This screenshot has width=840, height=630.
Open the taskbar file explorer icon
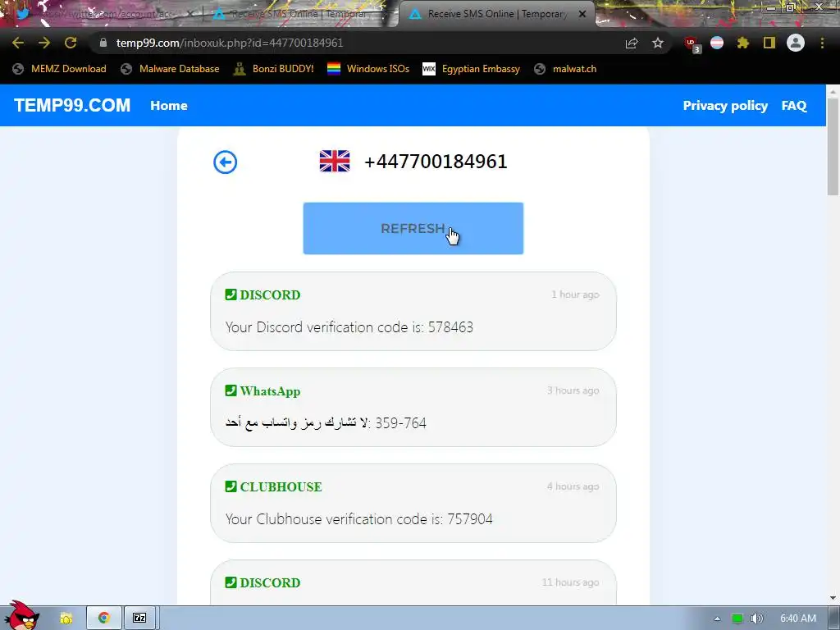coord(66,619)
